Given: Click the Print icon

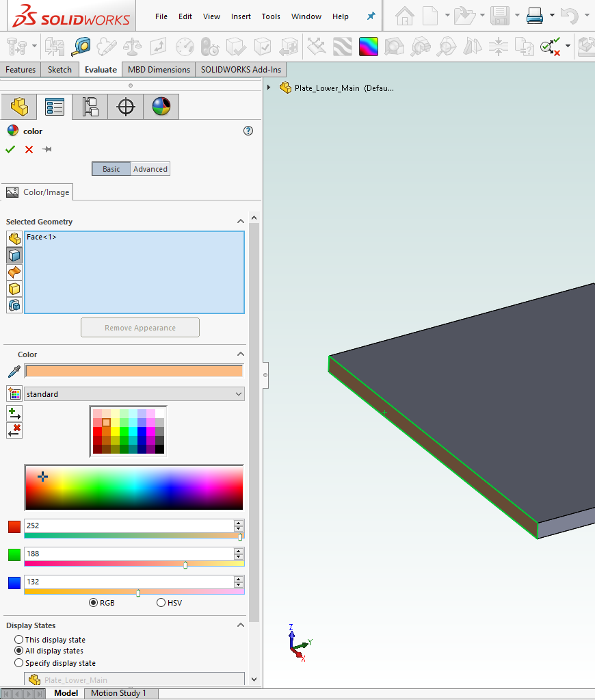Looking at the screenshot, I should point(535,16).
